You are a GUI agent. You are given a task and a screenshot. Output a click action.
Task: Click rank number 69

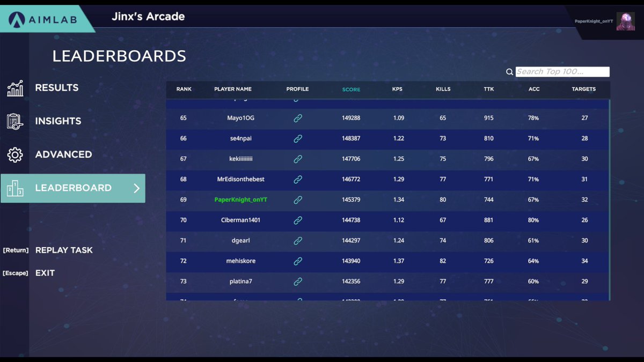click(183, 200)
